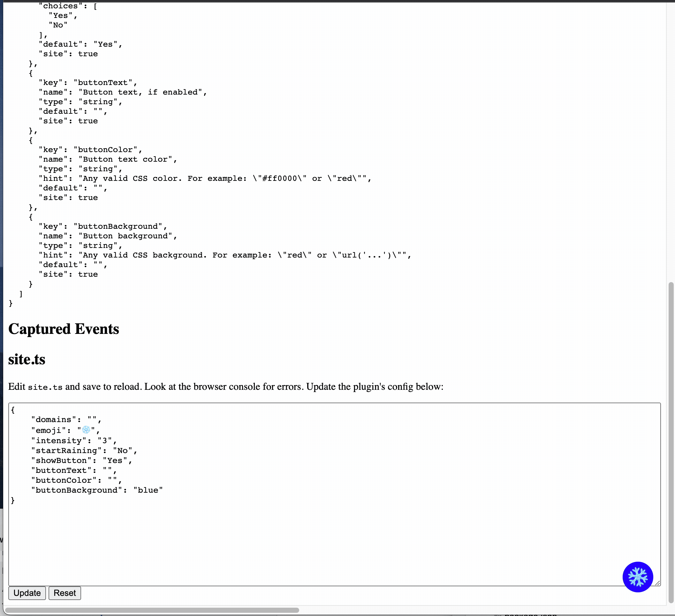Click the "site.ts" heading
The height and width of the screenshot is (616, 675).
[27, 359]
